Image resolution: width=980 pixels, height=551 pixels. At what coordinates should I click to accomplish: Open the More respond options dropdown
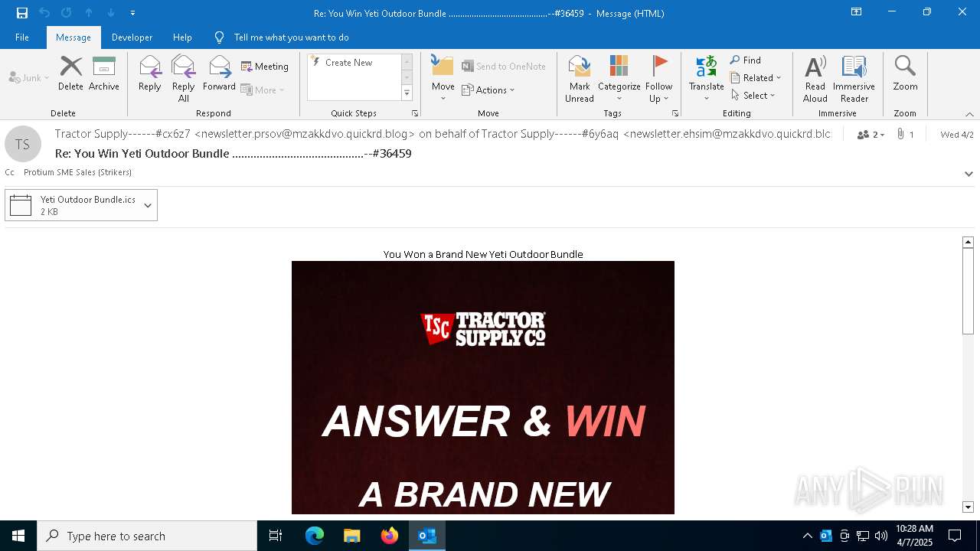click(x=263, y=90)
